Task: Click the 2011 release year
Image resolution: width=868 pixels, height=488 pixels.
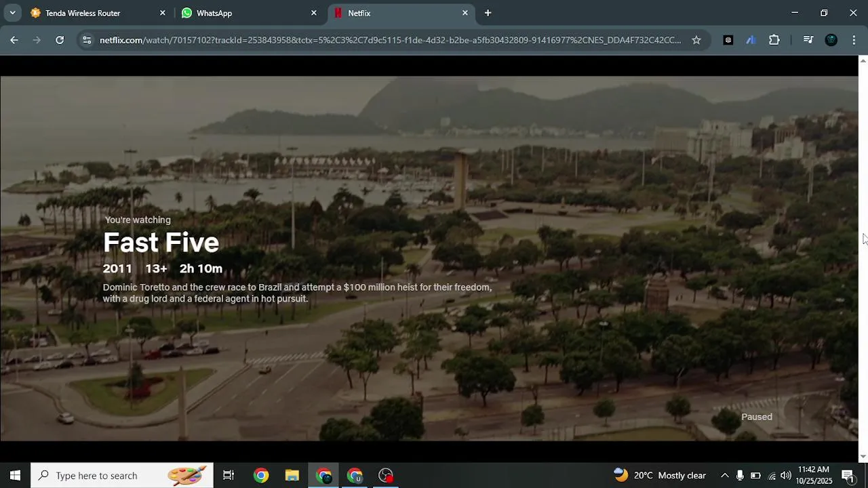Action: (117, 268)
